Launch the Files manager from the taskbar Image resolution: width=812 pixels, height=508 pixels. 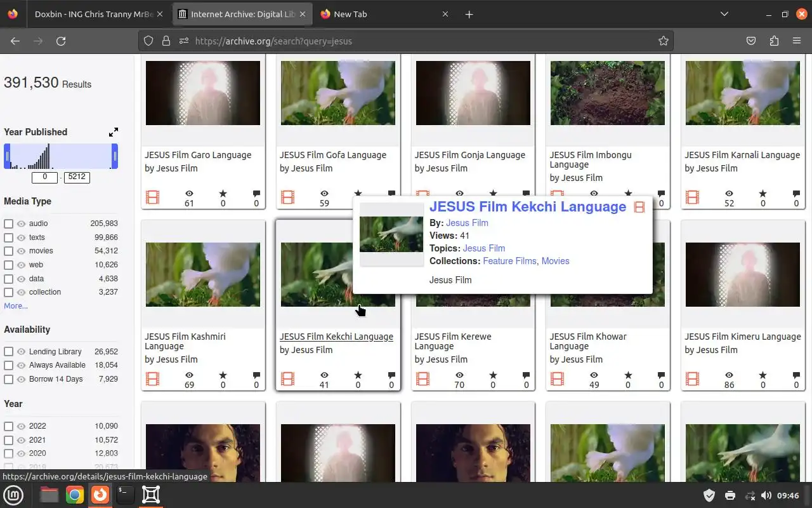pyautogui.click(x=49, y=495)
